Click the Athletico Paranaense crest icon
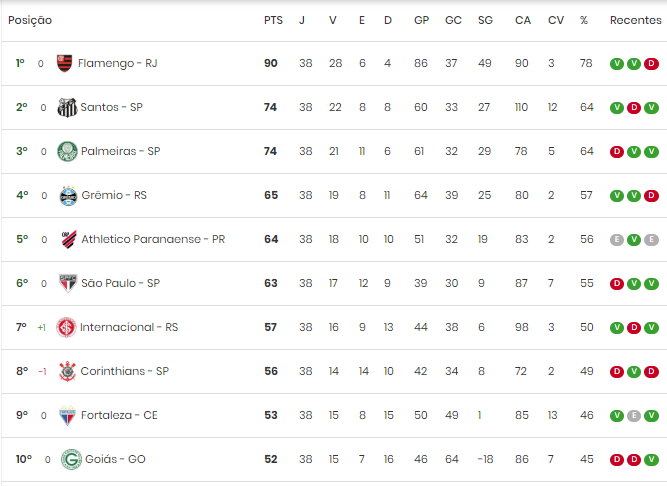Image resolution: width=667 pixels, height=486 pixels. click(69, 239)
